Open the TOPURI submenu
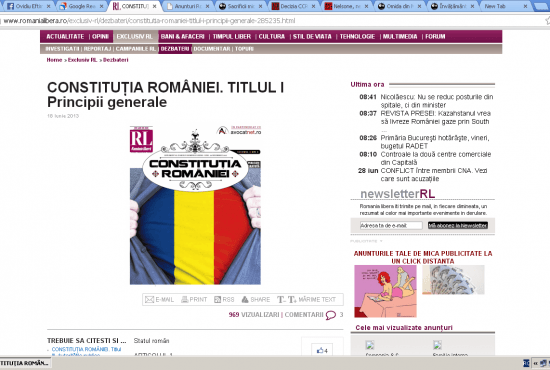 pyautogui.click(x=244, y=49)
